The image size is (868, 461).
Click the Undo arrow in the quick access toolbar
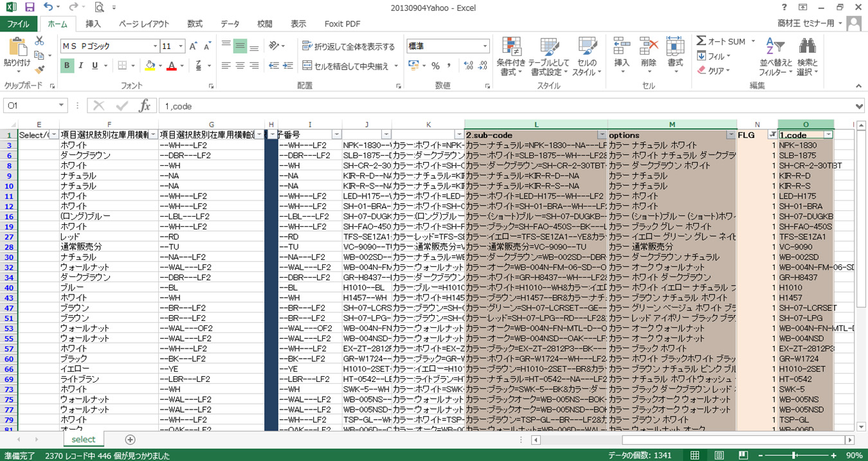click(x=49, y=7)
